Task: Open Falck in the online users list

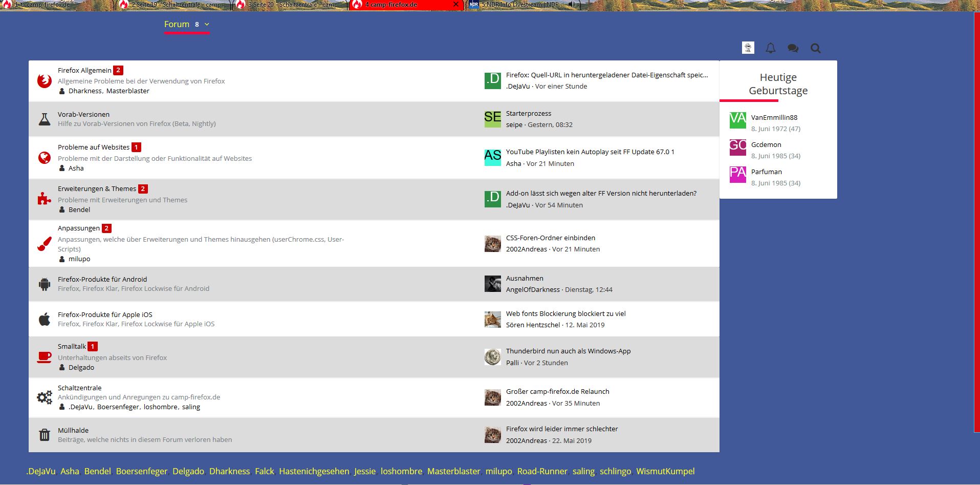Action: pyautogui.click(x=265, y=471)
